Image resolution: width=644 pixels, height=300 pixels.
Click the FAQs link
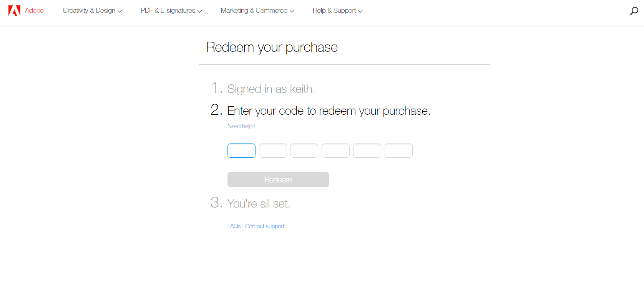[234, 226]
